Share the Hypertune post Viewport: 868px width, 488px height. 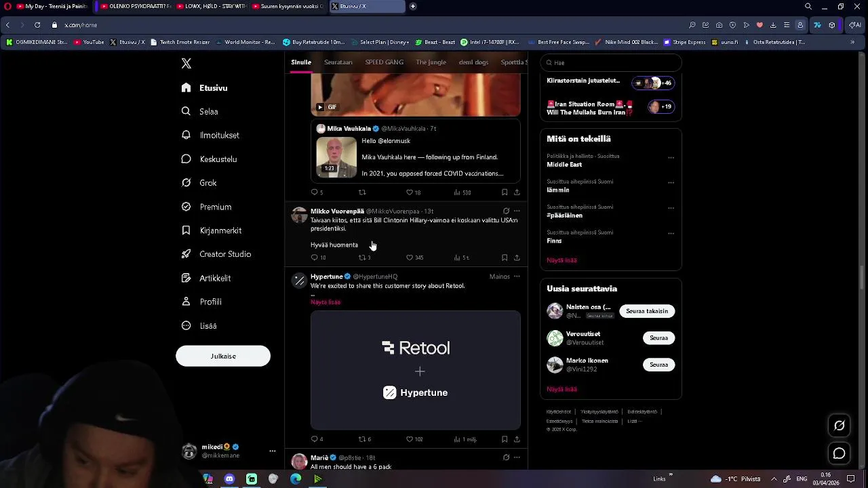click(x=517, y=439)
